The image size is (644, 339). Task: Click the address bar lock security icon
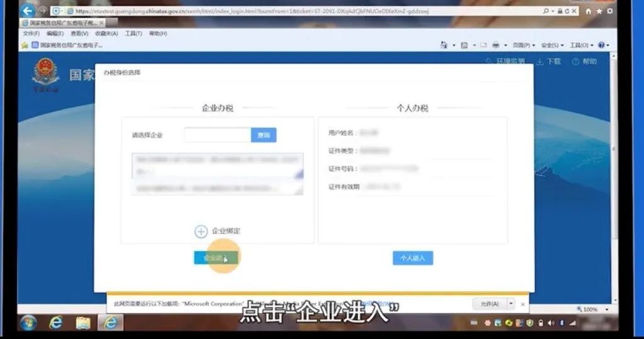tap(560, 11)
